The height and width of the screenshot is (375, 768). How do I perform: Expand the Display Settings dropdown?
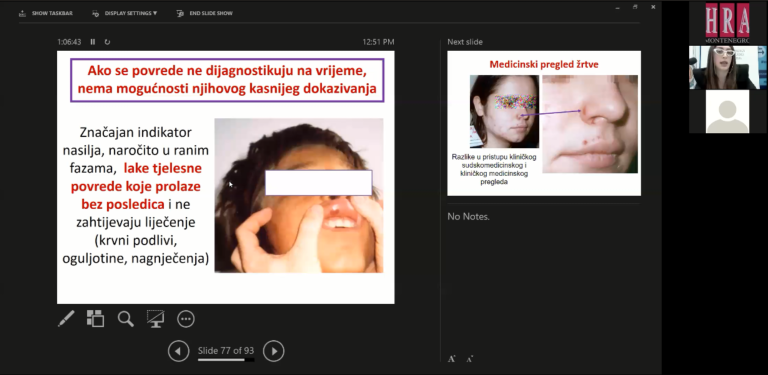[124, 13]
